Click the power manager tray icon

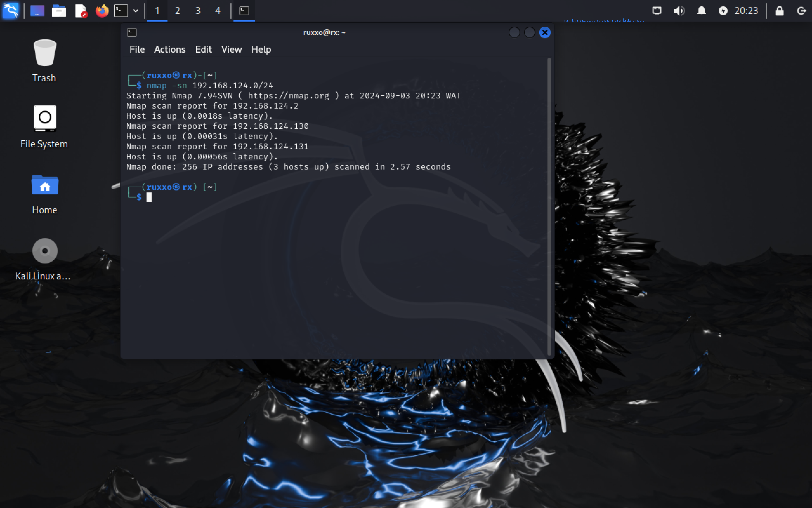click(723, 11)
